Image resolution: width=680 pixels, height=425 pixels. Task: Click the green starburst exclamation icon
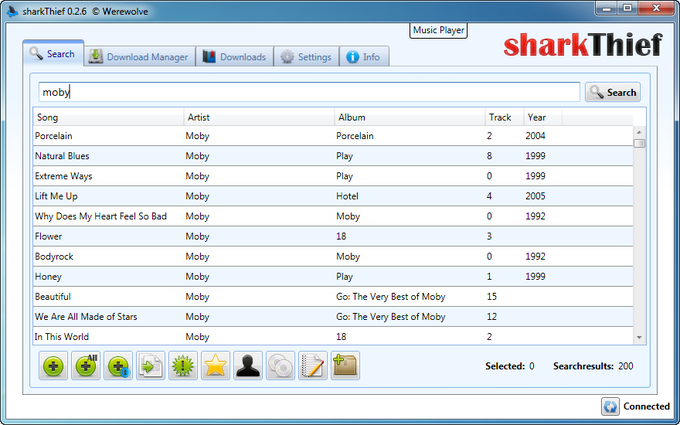(x=183, y=366)
